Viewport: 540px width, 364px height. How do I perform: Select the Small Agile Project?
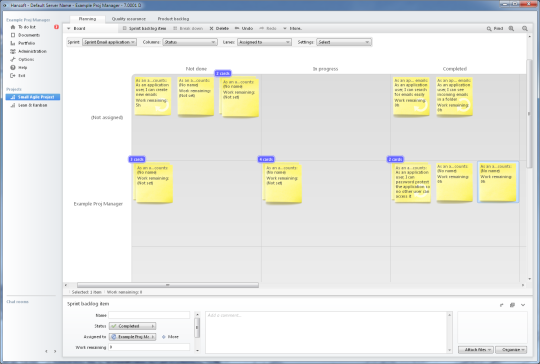click(33, 97)
